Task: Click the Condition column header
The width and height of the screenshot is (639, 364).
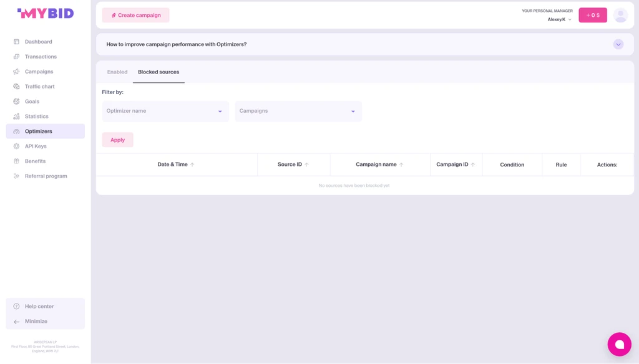Action: 512,165
